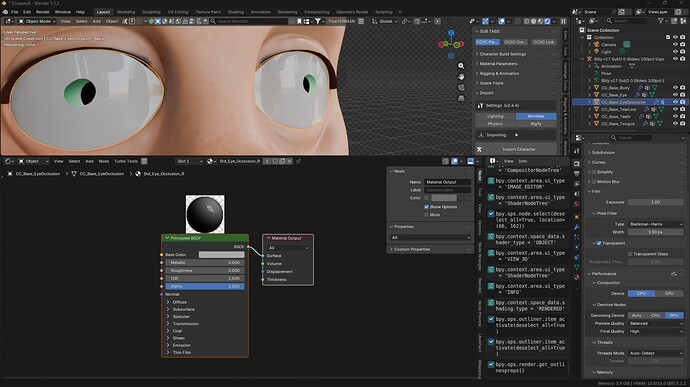Select the CC/iC Link sub tab
This screenshot has width=690, height=387.
(543, 42)
